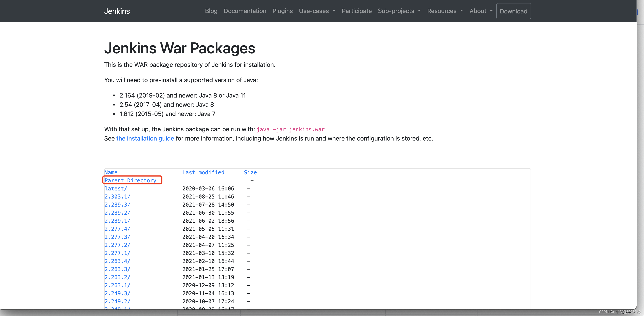Open the 2.277.2/ version folder
The height and width of the screenshot is (316, 644).
[117, 245]
